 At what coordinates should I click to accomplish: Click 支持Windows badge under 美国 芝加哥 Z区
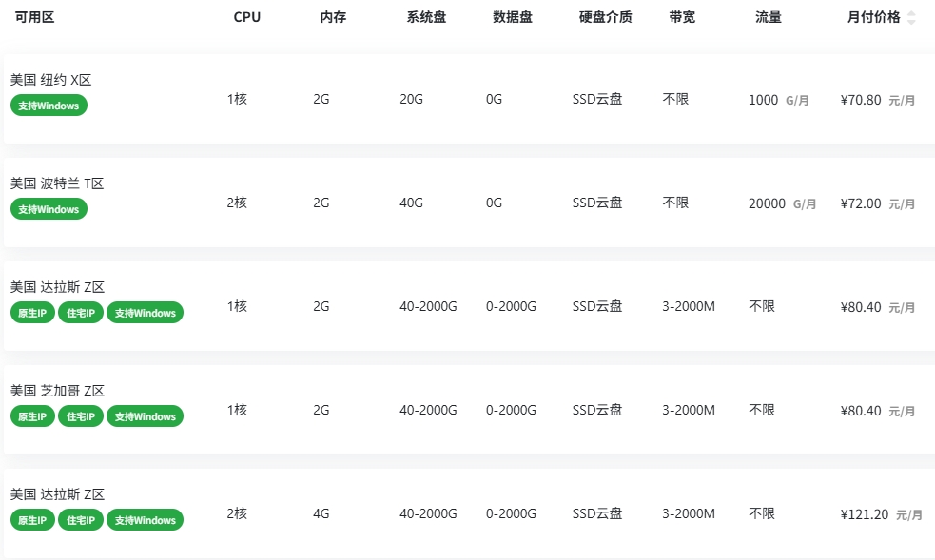145,415
